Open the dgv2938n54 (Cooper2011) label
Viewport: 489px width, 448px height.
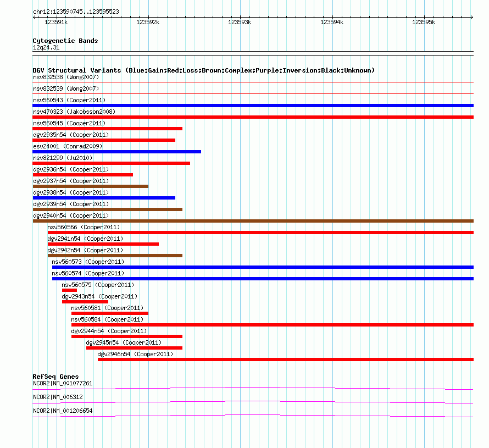tap(71, 192)
